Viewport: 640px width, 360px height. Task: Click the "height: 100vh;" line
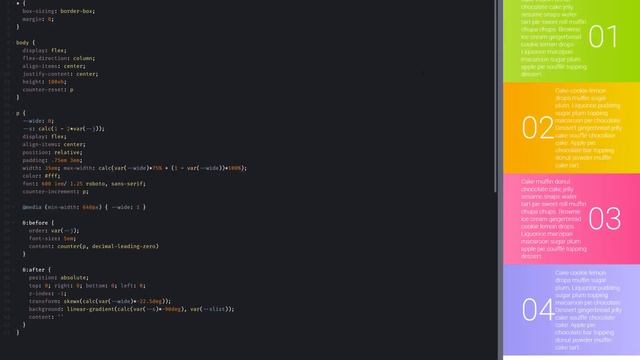44,82
